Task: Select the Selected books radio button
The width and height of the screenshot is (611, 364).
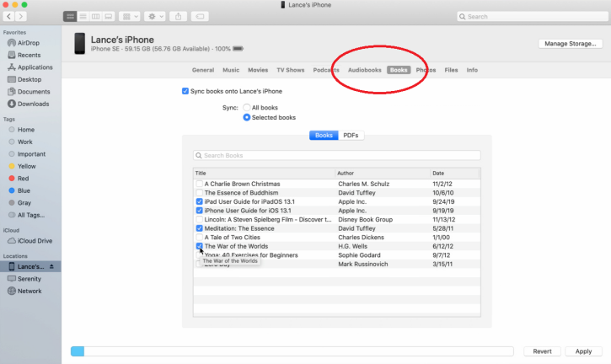Action: click(x=247, y=117)
